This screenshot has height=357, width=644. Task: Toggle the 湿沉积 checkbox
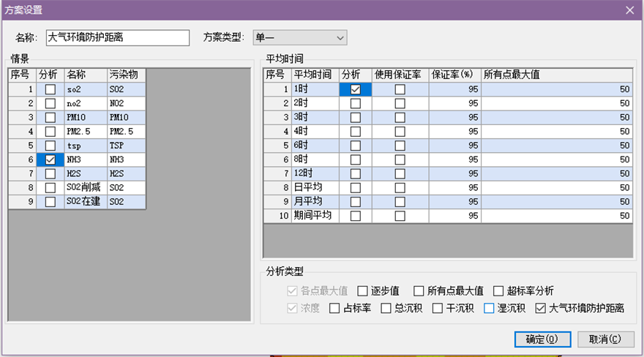[489, 308]
